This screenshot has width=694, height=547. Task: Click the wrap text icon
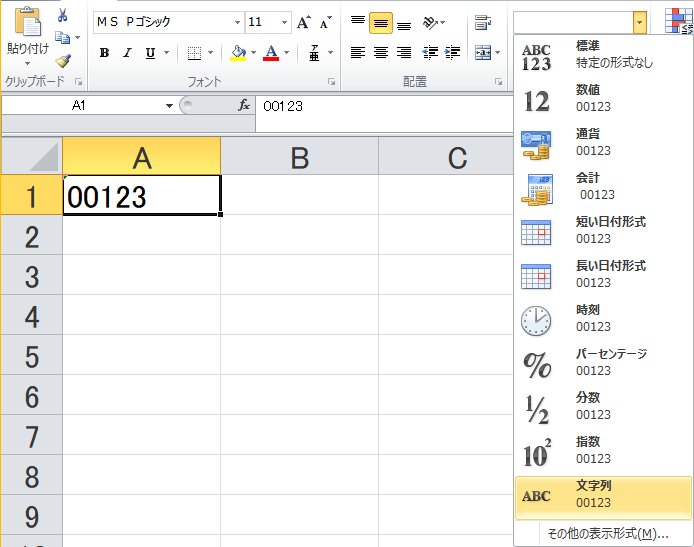point(483,22)
